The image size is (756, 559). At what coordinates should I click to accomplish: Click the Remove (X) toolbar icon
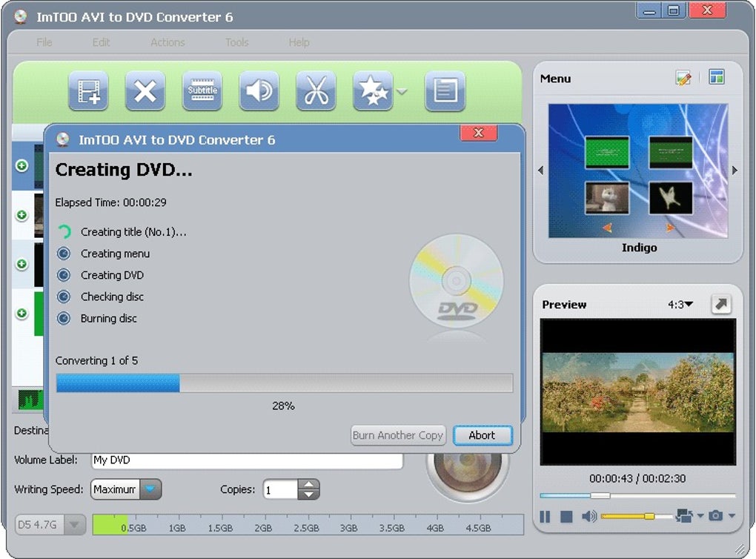[145, 90]
